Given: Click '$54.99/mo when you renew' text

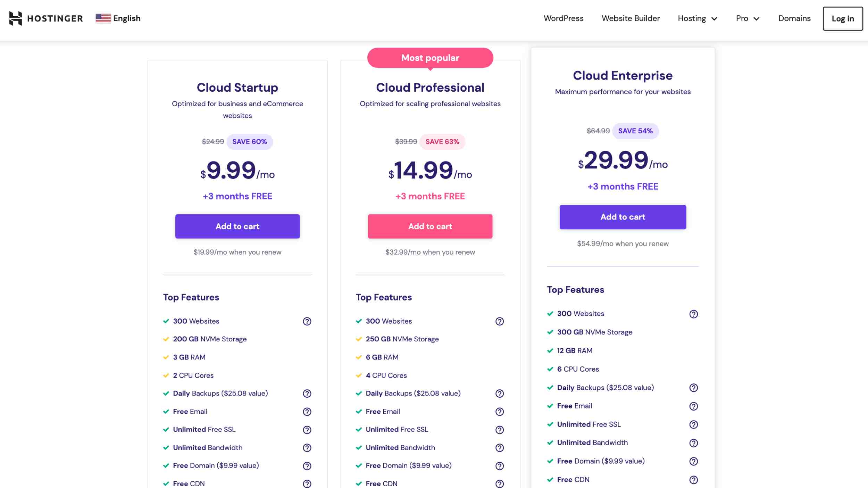Looking at the screenshot, I should point(623,243).
